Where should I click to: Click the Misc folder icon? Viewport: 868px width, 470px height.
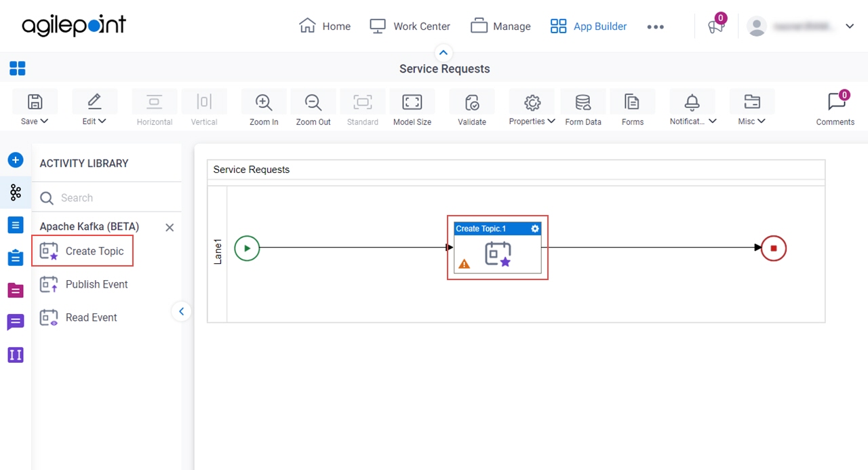(x=752, y=102)
